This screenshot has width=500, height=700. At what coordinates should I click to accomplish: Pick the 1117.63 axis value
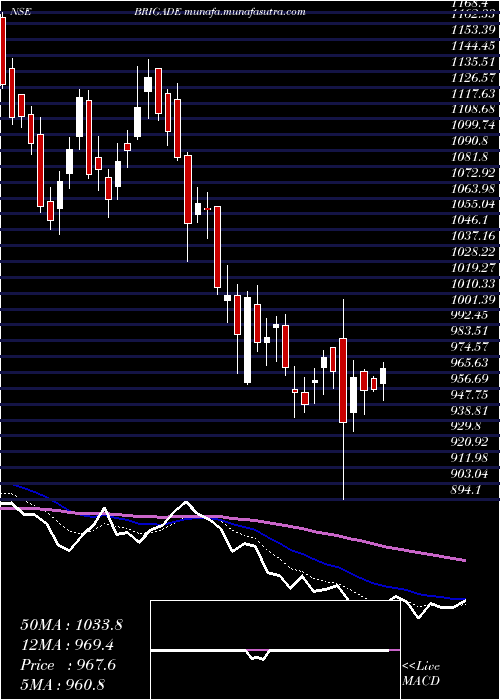pos(475,93)
